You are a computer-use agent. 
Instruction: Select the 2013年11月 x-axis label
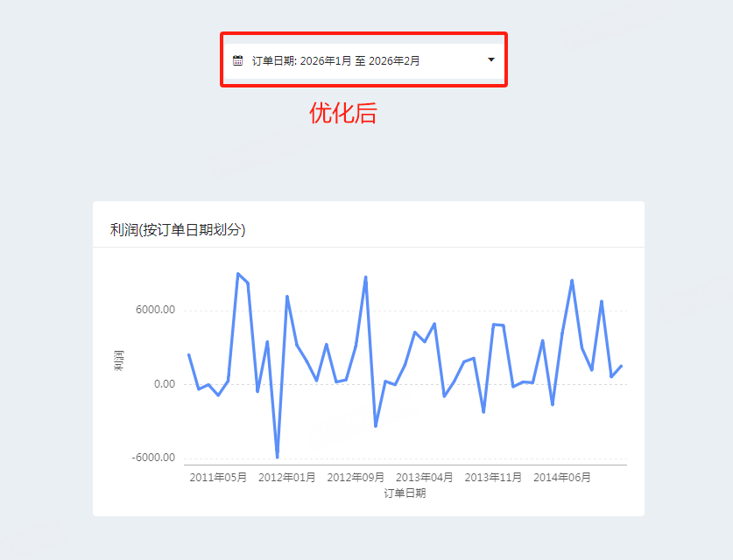493,478
